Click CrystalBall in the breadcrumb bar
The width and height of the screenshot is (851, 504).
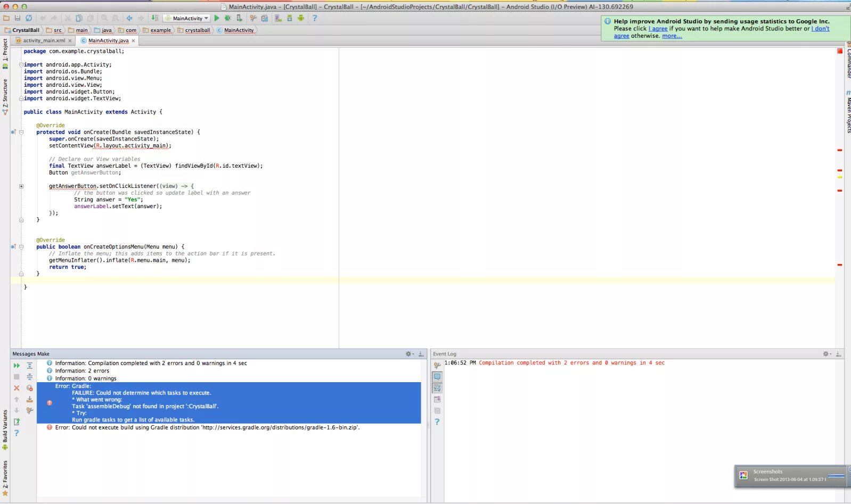click(22, 30)
